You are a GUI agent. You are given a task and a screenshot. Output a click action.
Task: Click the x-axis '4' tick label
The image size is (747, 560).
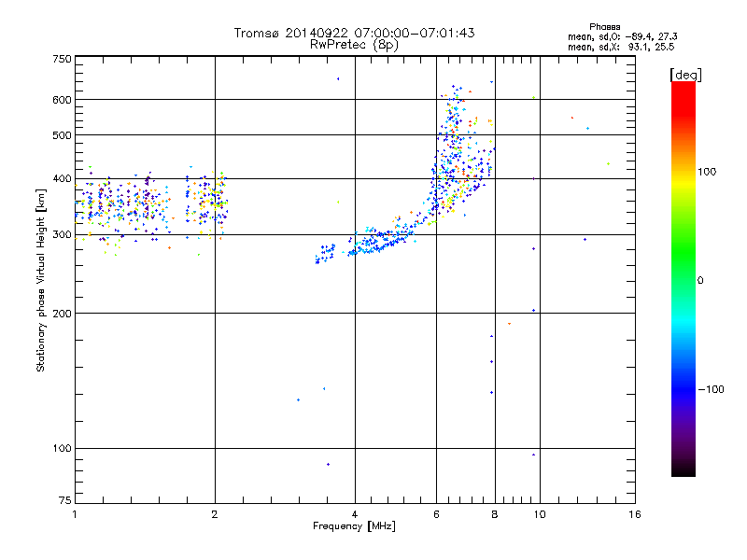tap(355, 514)
